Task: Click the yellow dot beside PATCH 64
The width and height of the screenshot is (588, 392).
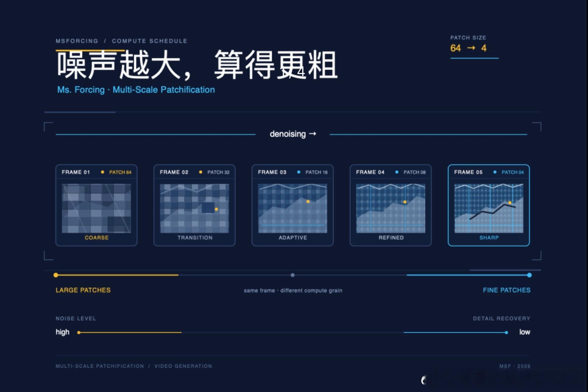Action: point(103,172)
